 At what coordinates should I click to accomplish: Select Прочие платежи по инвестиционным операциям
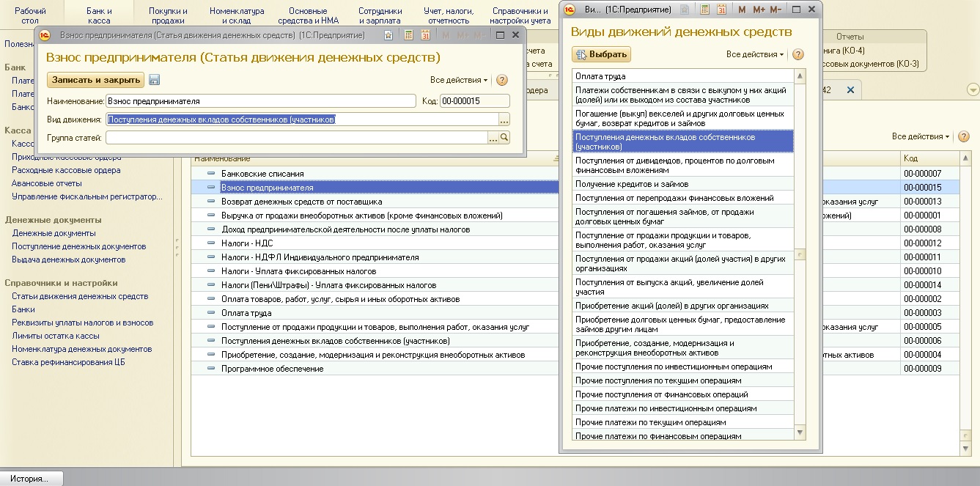[683, 408]
